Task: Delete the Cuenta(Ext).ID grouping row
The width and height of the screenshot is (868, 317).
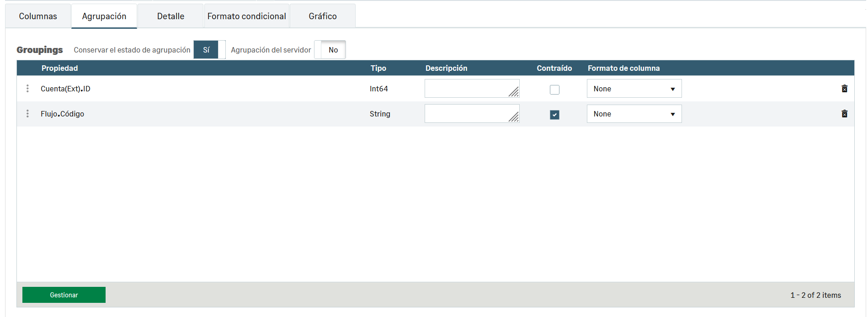Action: click(844, 89)
